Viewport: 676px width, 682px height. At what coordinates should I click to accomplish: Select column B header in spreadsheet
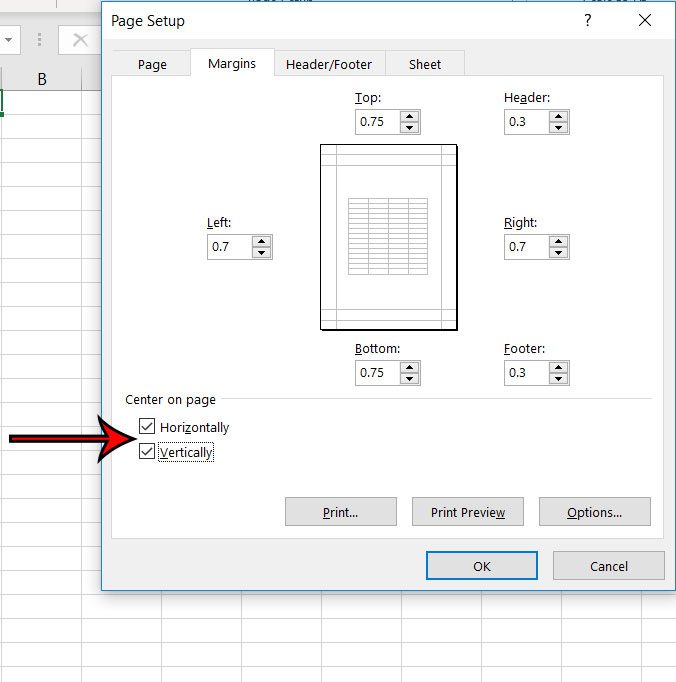point(42,79)
